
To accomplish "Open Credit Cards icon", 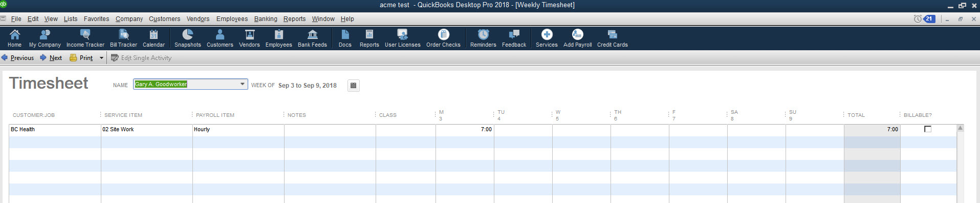I will pyautogui.click(x=613, y=38).
